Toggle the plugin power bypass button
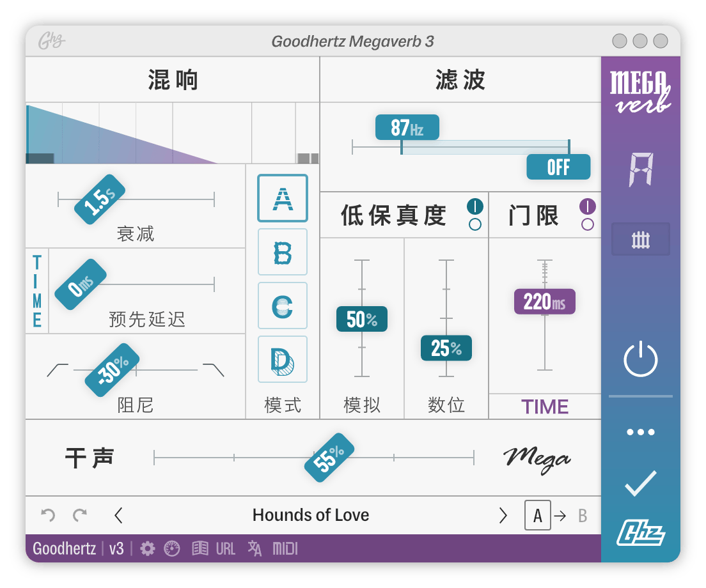The image size is (706, 588). pos(641,359)
